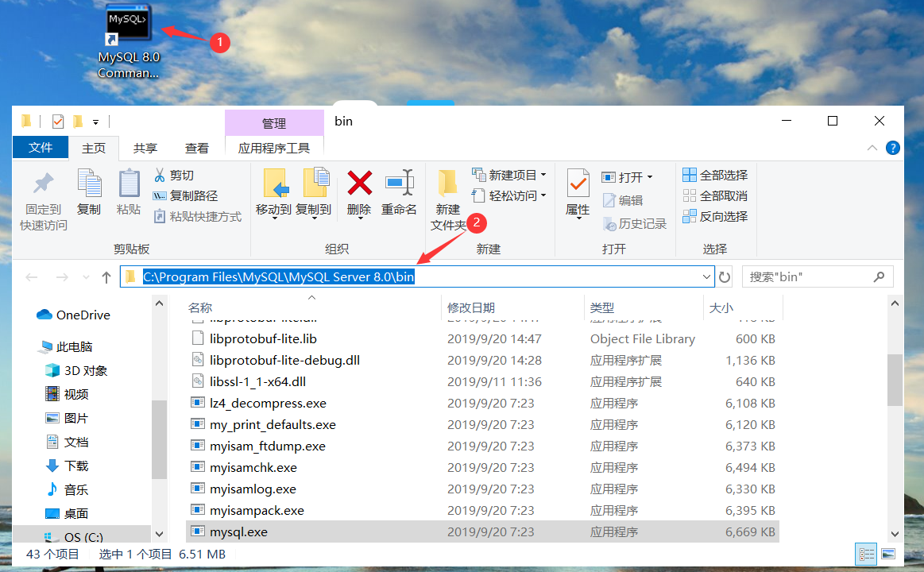Open the address bar history dropdown

706,276
